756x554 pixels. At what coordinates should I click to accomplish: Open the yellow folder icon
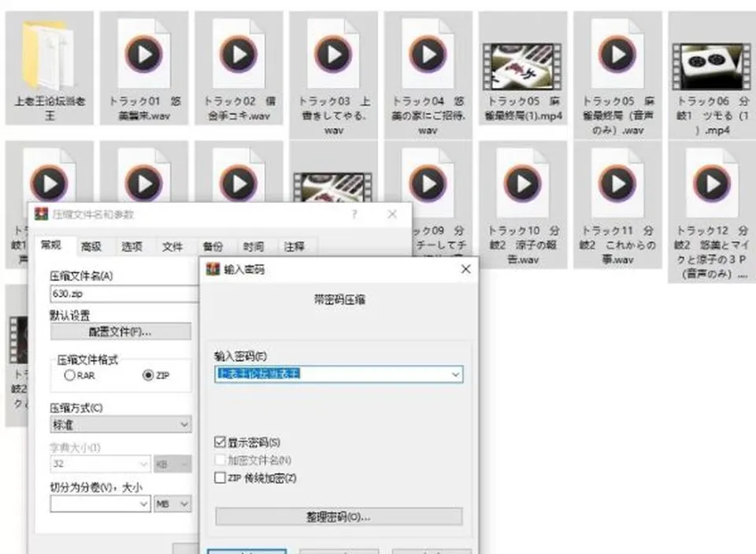click(48, 55)
